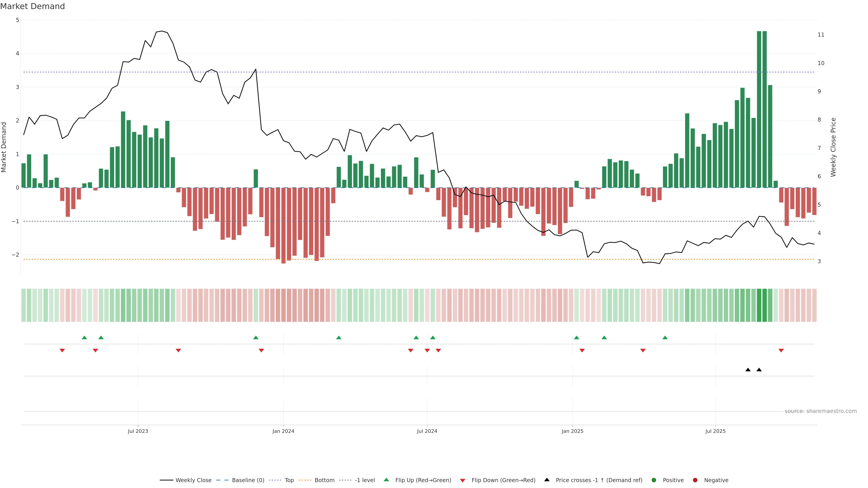Click the red Negative legend circle
Image resolution: width=868 pixels, height=488 pixels.
pyautogui.click(x=695, y=480)
